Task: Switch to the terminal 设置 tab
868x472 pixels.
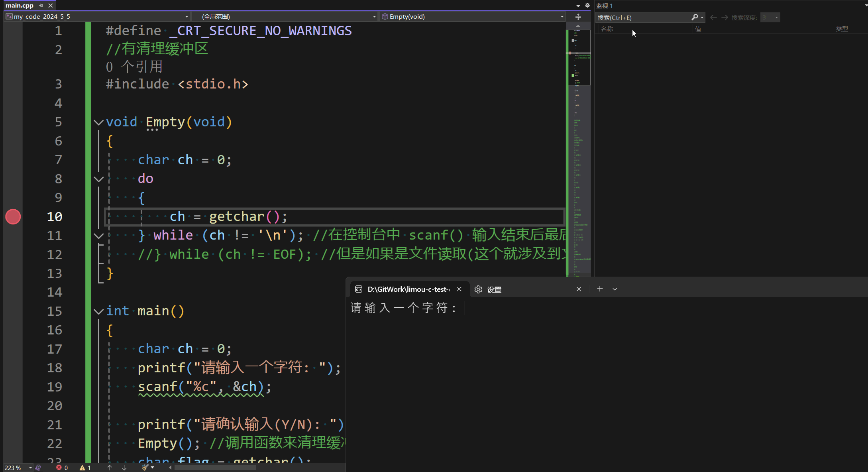Action: (494, 289)
